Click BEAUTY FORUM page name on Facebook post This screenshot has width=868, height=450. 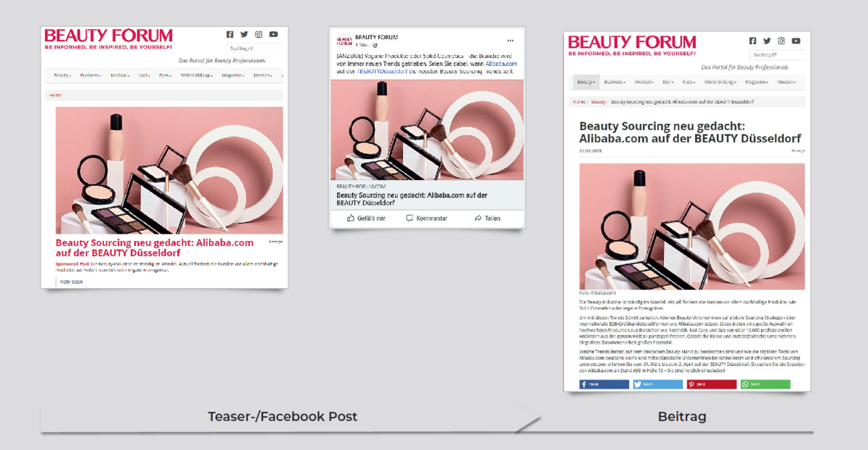[x=376, y=37]
